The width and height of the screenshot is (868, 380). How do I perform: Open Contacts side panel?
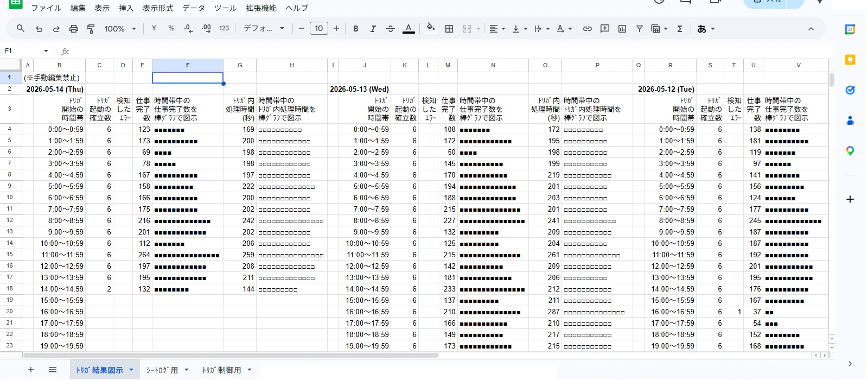(x=850, y=121)
